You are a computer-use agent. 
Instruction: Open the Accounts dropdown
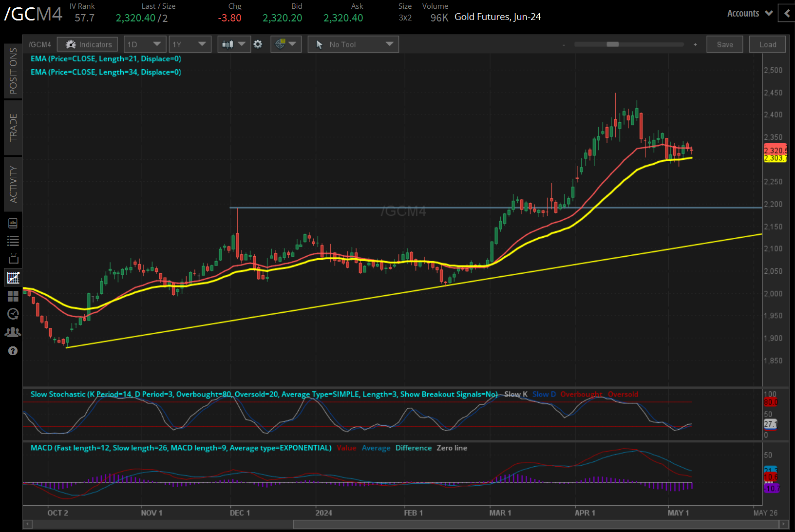click(749, 13)
